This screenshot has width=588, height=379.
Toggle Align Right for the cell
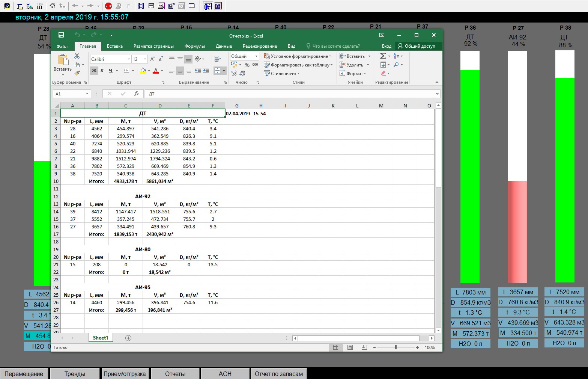(x=188, y=71)
